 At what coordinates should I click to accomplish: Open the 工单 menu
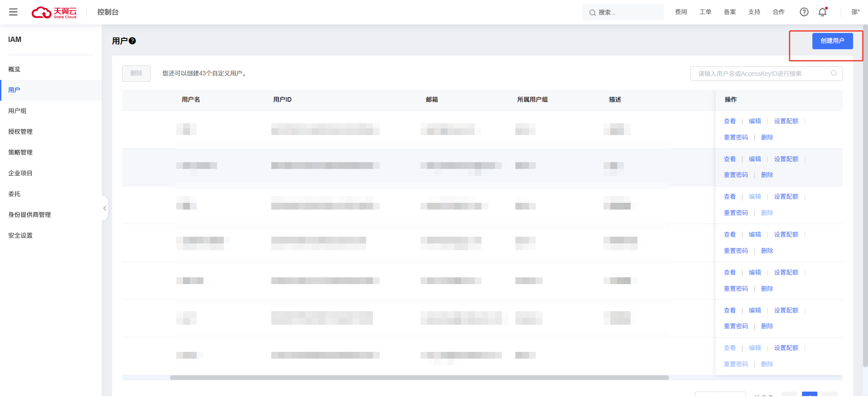tap(705, 12)
